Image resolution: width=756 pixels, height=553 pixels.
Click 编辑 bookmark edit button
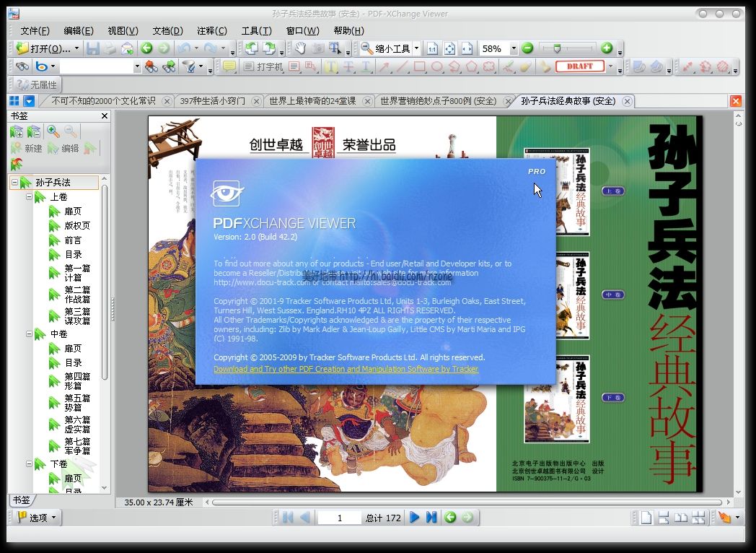63,148
